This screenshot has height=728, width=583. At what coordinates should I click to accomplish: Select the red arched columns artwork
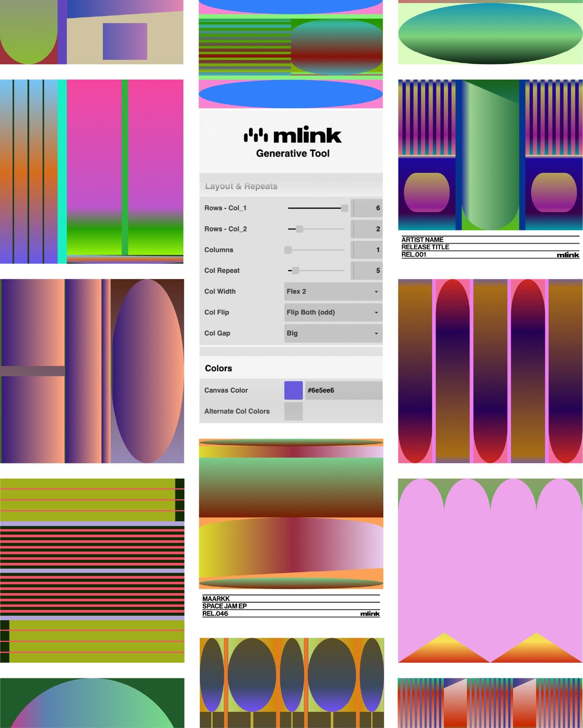click(490, 371)
